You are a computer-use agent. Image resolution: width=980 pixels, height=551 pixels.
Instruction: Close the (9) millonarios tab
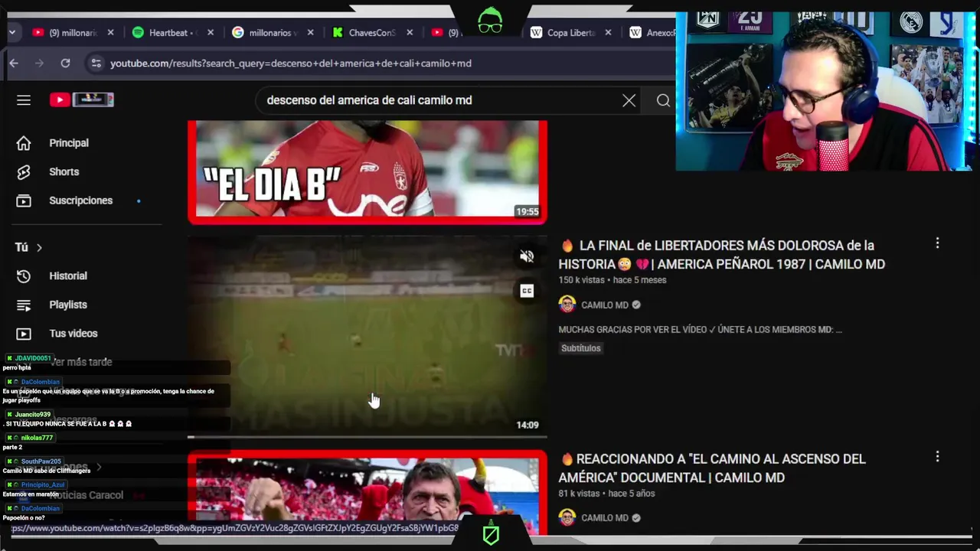(x=111, y=33)
